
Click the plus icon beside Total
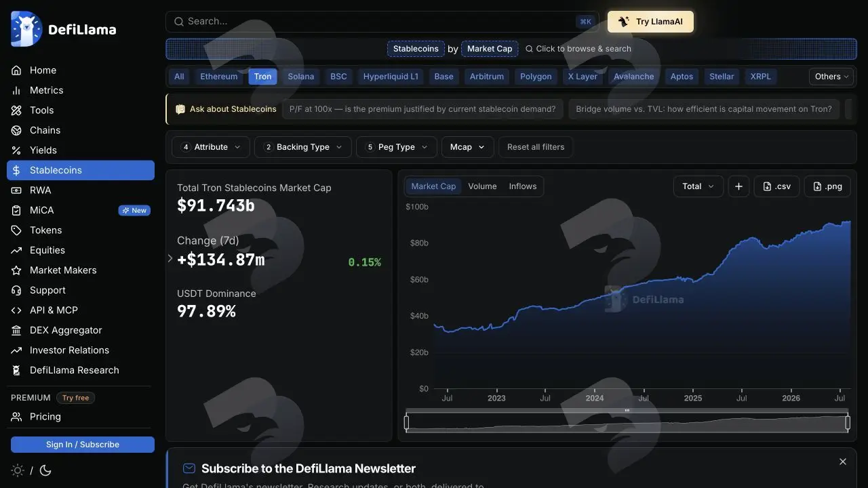(738, 186)
